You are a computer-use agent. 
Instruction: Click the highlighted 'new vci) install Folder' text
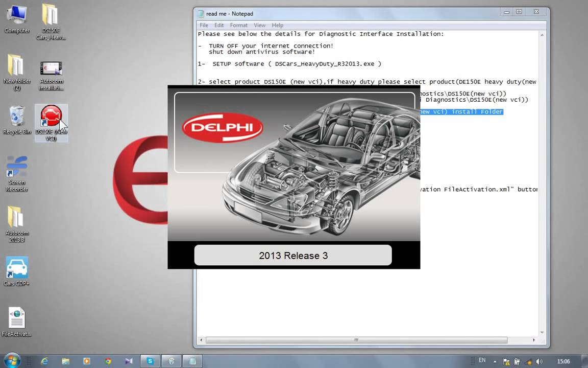click(461, 111)
